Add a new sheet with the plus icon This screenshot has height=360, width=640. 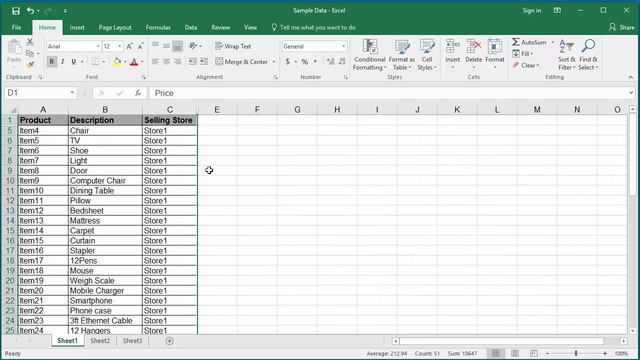[x=169, y=341]
